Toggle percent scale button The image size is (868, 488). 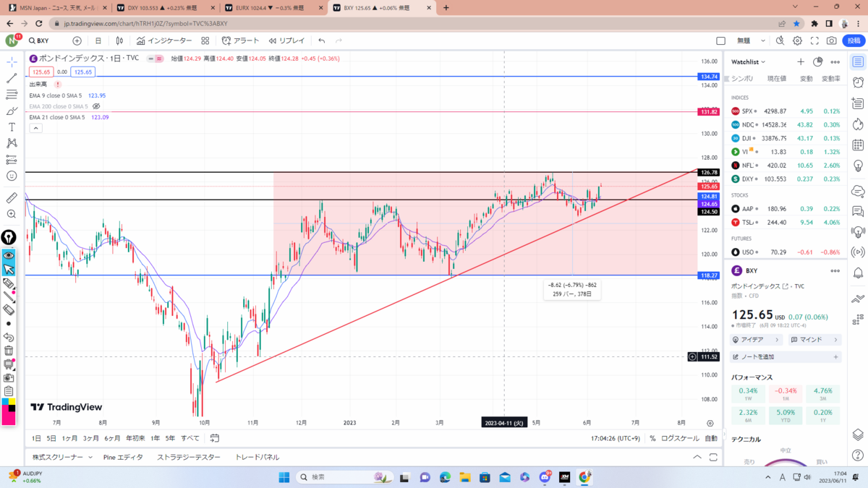coord(652,438)
